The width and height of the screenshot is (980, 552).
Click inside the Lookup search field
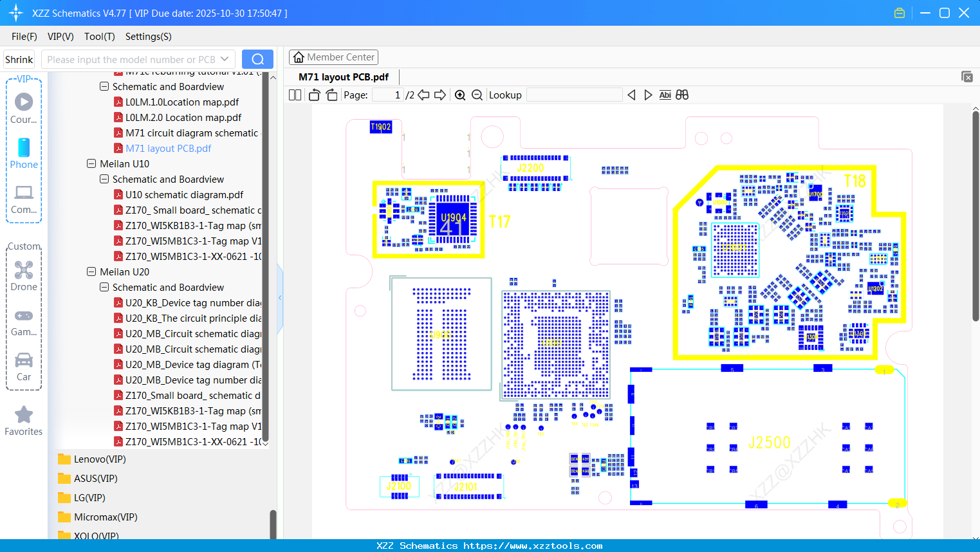pyautogui.click(x=575, y=95)
